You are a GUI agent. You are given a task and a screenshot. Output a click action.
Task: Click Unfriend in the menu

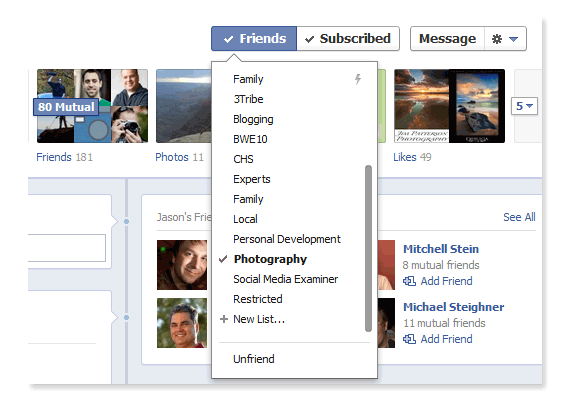tap(254, 359)
